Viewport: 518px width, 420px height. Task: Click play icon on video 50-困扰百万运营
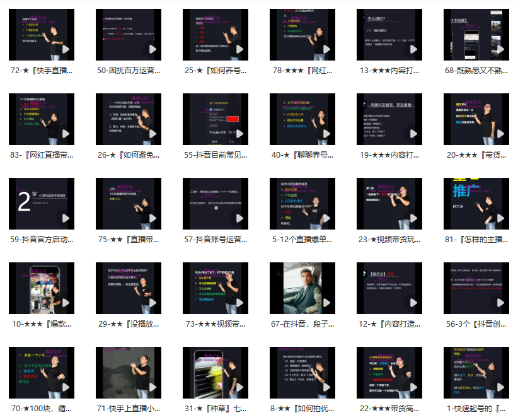(x=153, y=49)
